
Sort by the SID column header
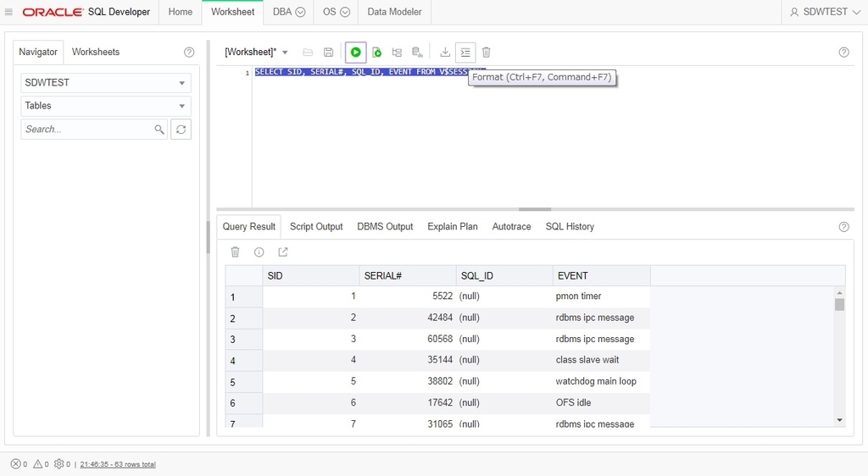coord(311,276)
